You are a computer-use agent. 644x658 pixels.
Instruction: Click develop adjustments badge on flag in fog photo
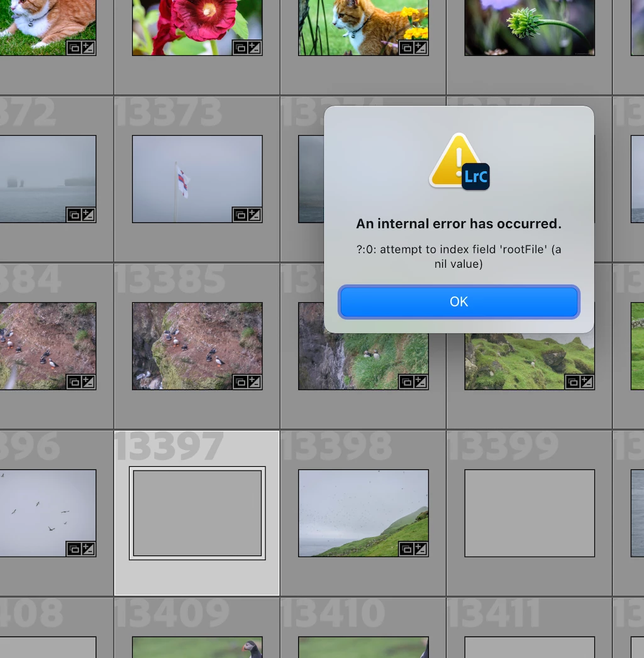click(x=255, y=215)
